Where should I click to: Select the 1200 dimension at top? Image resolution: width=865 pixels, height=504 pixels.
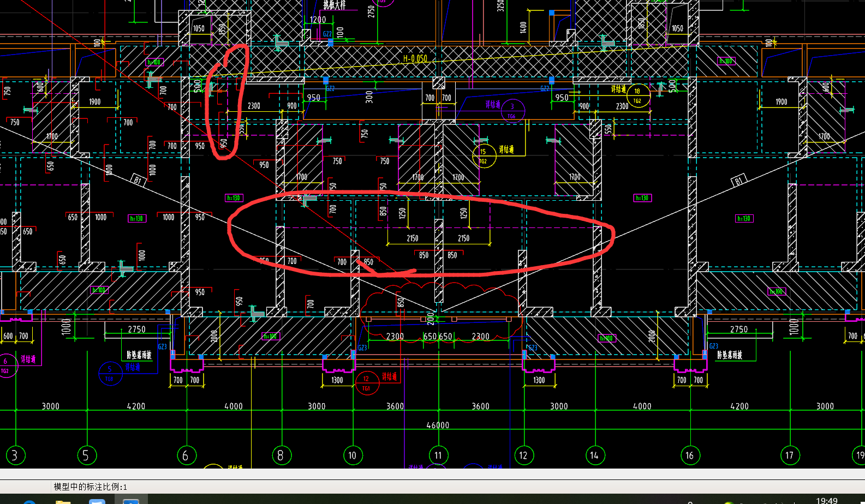318,20
